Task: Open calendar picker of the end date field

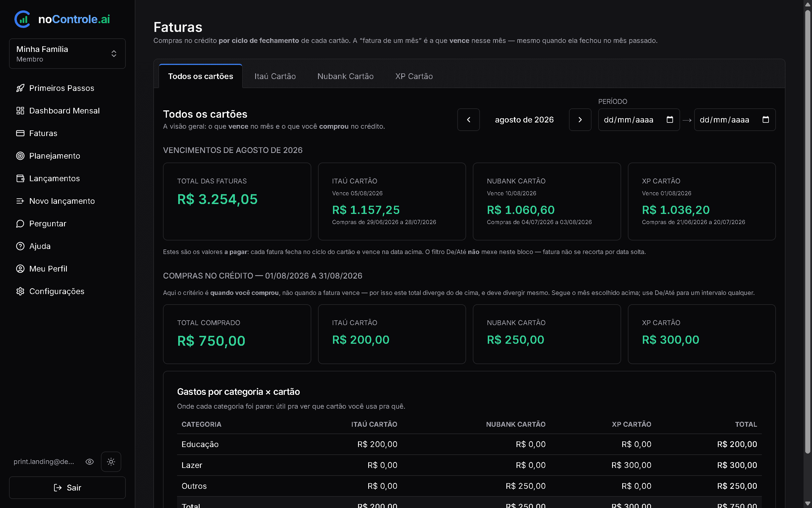Action: (766, 119)
